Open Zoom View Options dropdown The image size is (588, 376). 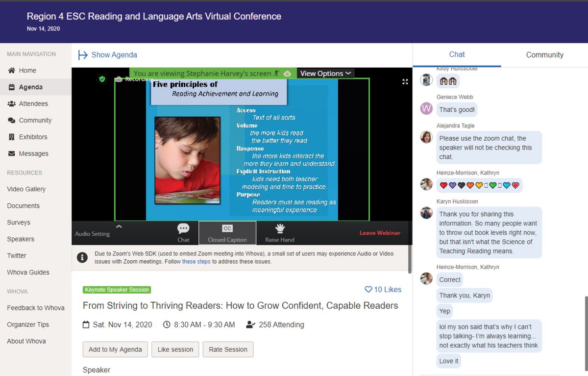tap(325, 73)
